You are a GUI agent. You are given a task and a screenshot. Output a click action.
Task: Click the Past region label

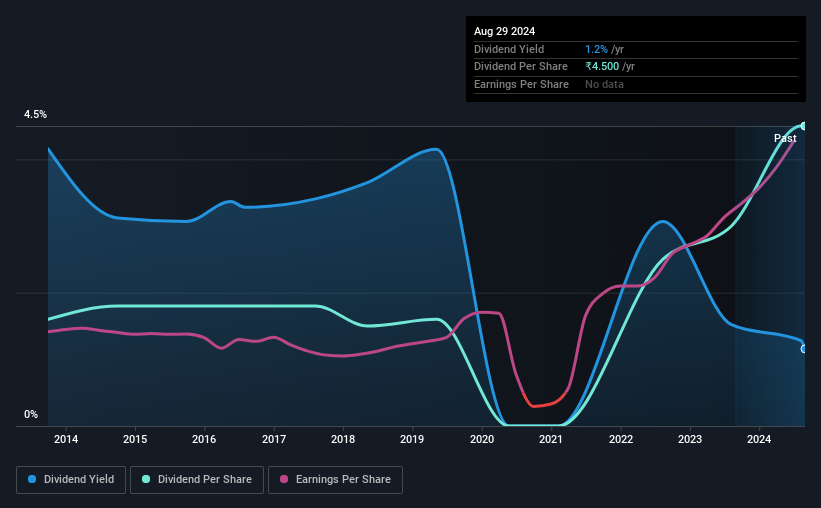click(x=785, y=138)
